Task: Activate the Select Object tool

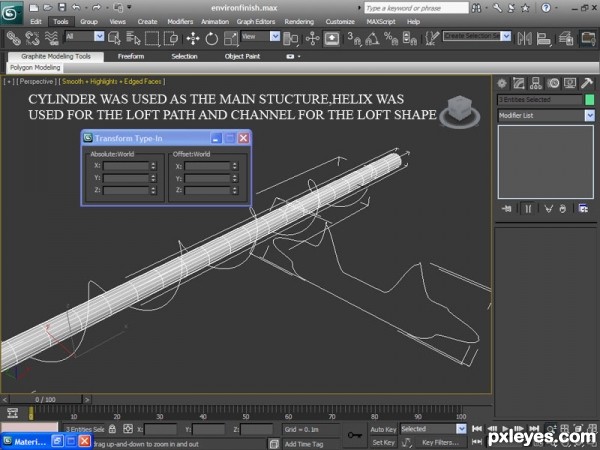Action: (x=114, y=38)
